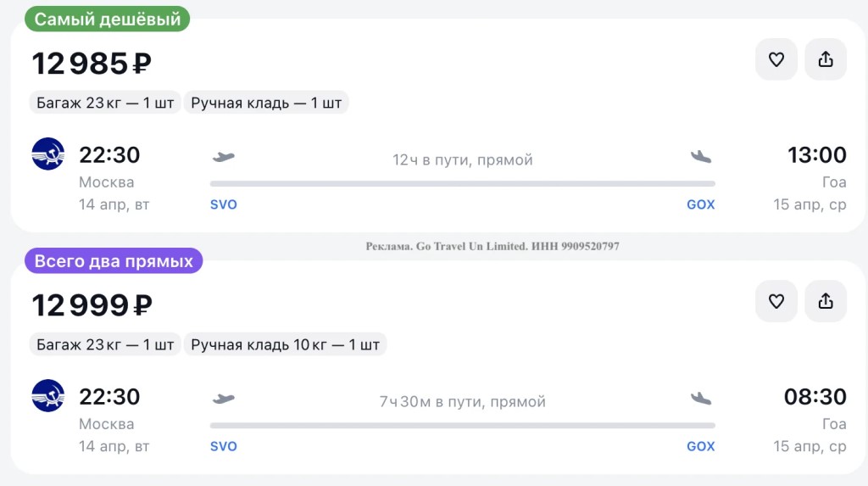This screenshot has height=486, width=868.
Task: Open the ticket priced 12 985 ₽
Action: click(x=92, y=64)
